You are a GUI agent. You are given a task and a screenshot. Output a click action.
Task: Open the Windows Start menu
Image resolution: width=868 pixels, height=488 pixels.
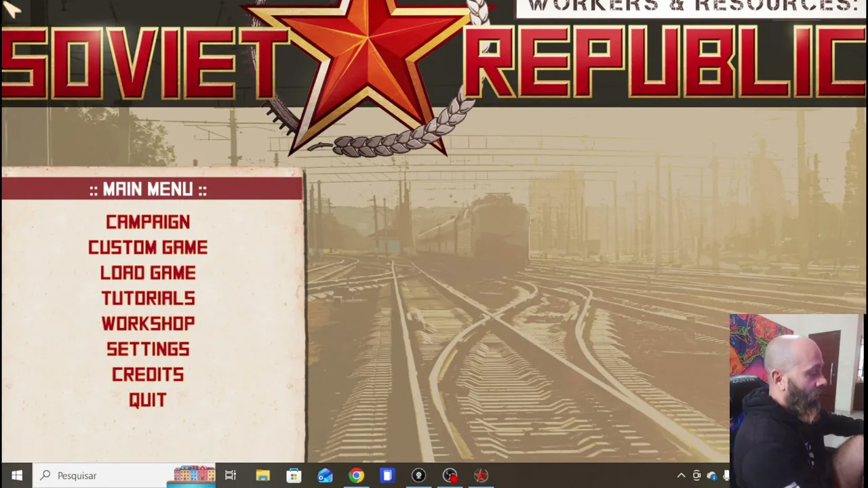pos(16,476)
